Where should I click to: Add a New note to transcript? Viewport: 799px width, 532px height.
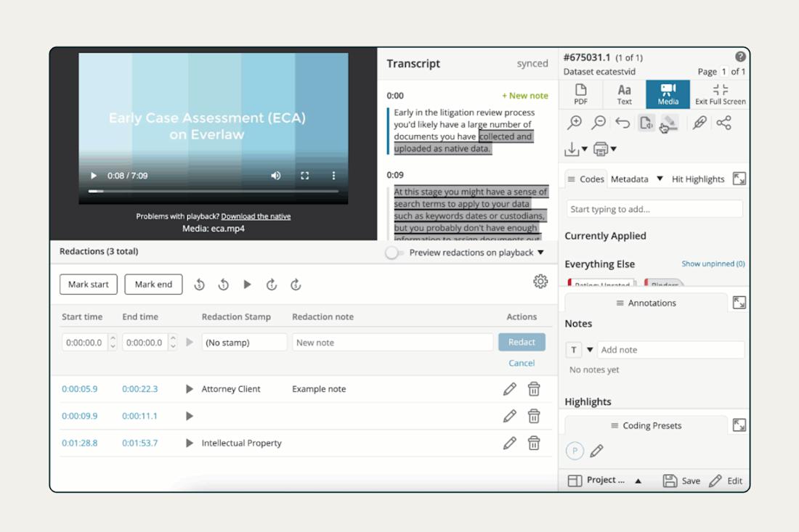click(x=525, y=96)
